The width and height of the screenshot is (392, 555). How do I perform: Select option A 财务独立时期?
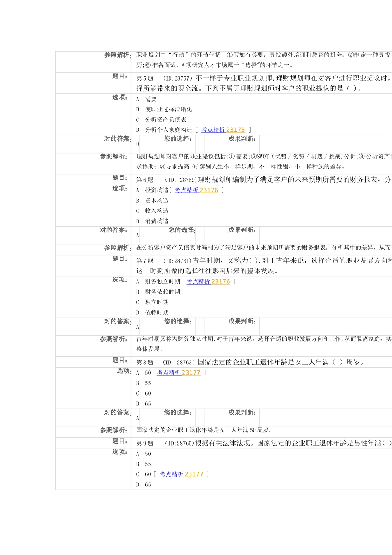pyautogui.click(x=158, y=282)
